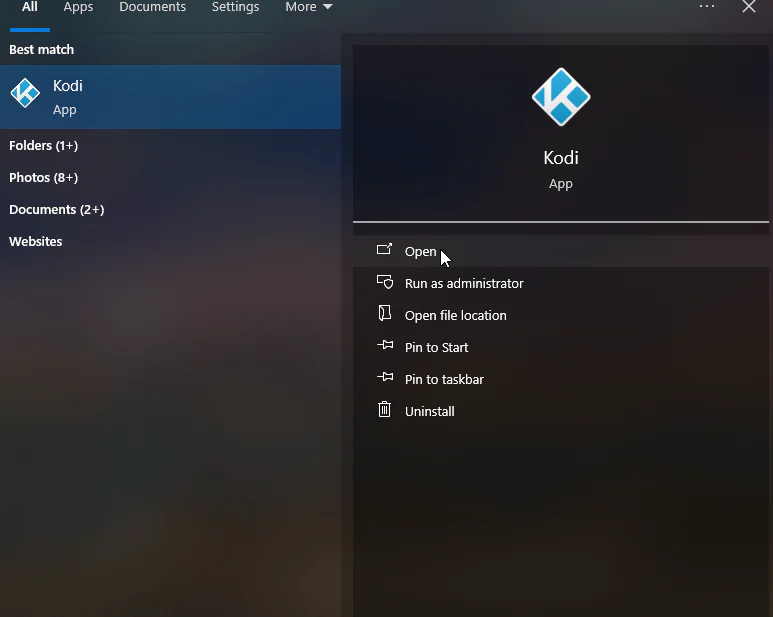This screenshot has height=617, width=773.
Task: Switch to the Apps tab
Action: click(x=78, y=7)
